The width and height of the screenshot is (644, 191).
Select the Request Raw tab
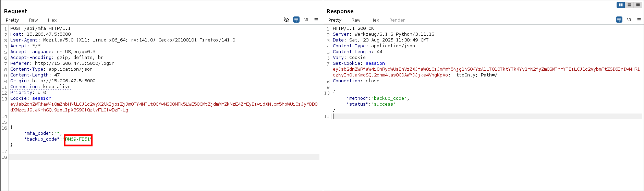pyautogui.click(x=33, y=20)
